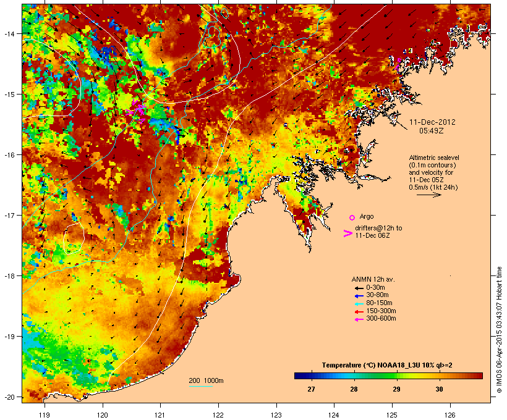The image size is (507, 420).
Task: Click longitude axis label 123
Action: [276, 415]
